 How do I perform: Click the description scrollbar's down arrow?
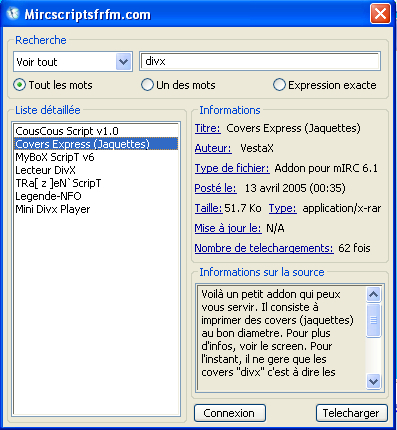(373, 381)
